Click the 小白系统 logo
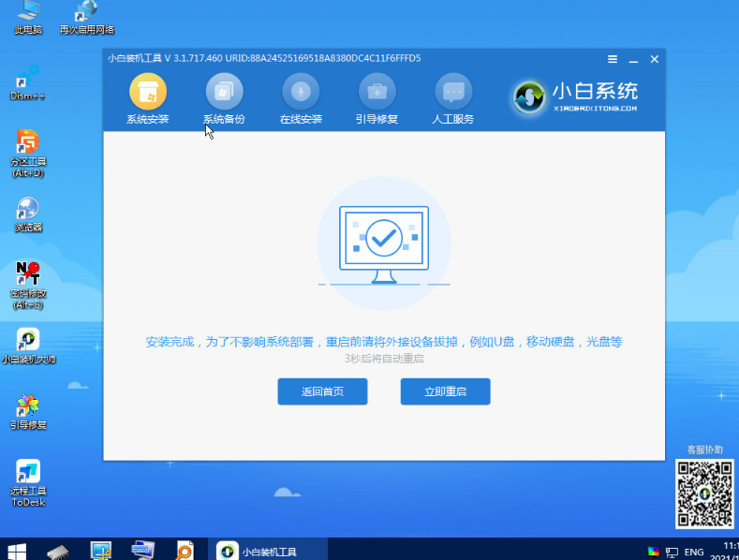The width and height of the screenshot is (739, 560). tap(576, 96)
